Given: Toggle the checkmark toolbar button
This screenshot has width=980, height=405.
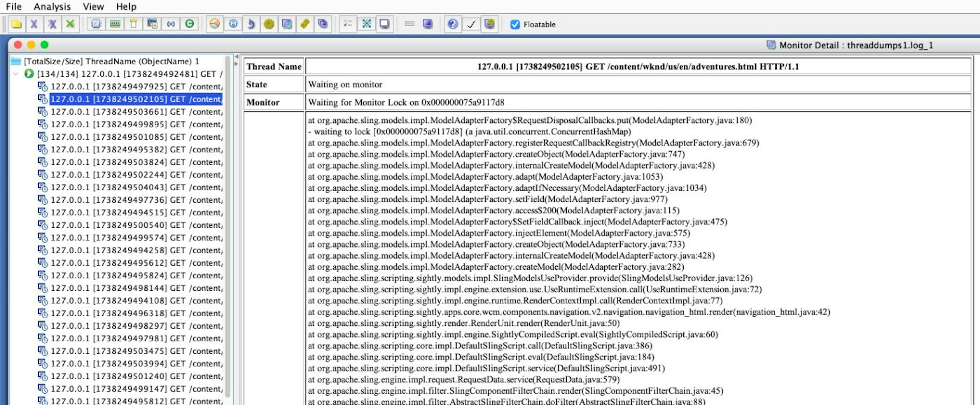Looking at the screenshot, I should click(471, 24).
